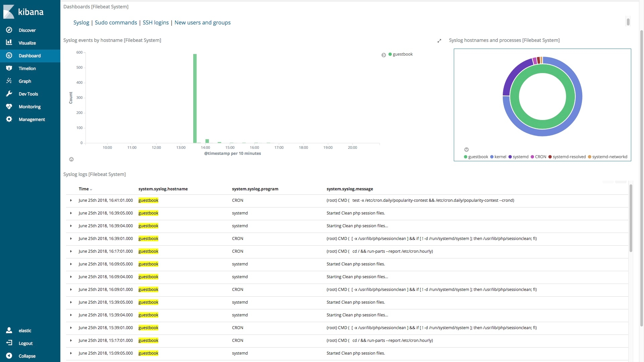Click system.syslog.hostname column header
This screenshot has width=644, height=362.
[163, 189]
